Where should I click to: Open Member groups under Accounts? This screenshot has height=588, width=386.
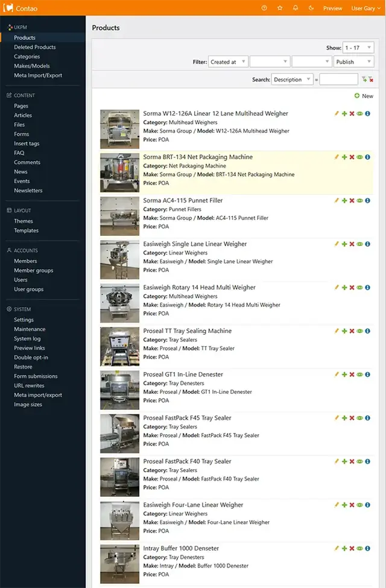[33, 270]
